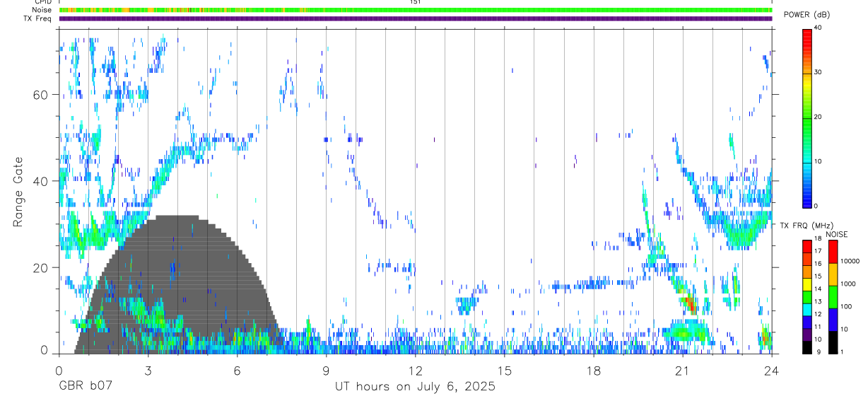Click the x-axis tick label '24'

771,370
